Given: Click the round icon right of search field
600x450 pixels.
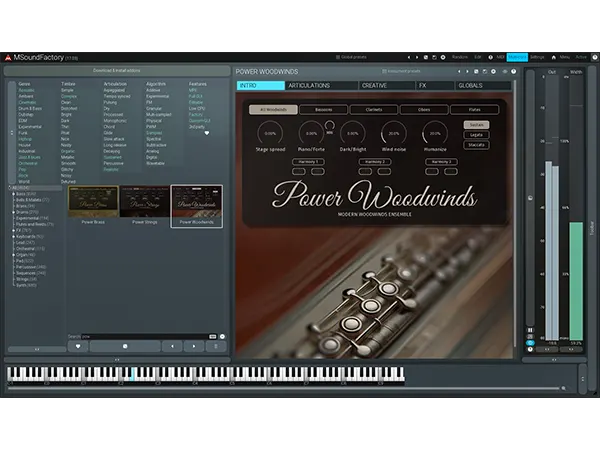Looking at the screenshot, I should (222, 337).
